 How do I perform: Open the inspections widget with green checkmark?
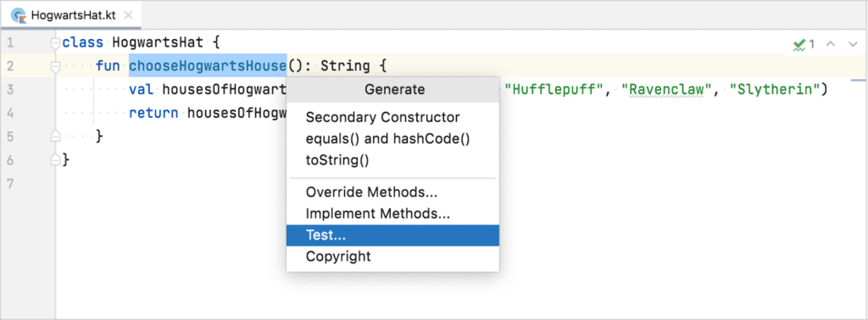tap(804, 44)
